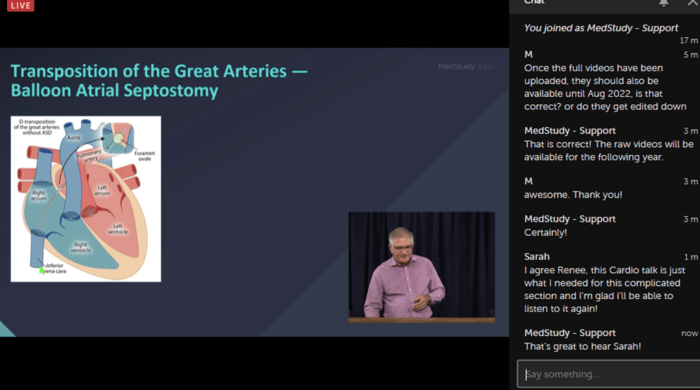Click the red LIVE badge
700x390 pixels.
21,5
